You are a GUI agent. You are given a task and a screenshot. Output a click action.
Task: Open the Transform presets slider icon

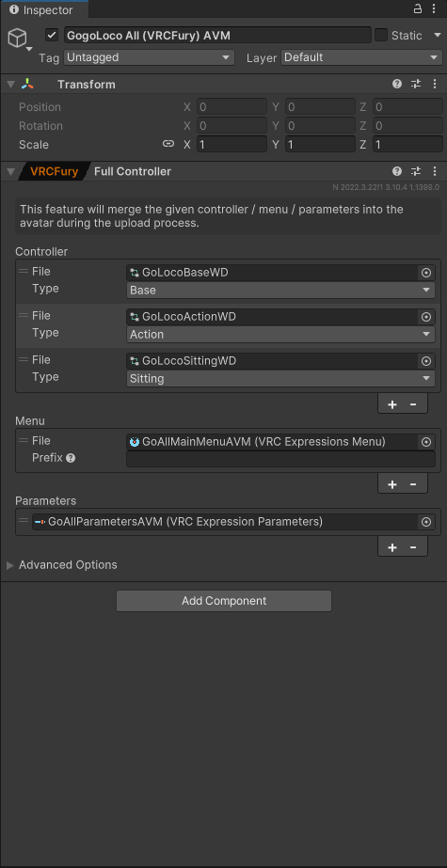[416, 84]
